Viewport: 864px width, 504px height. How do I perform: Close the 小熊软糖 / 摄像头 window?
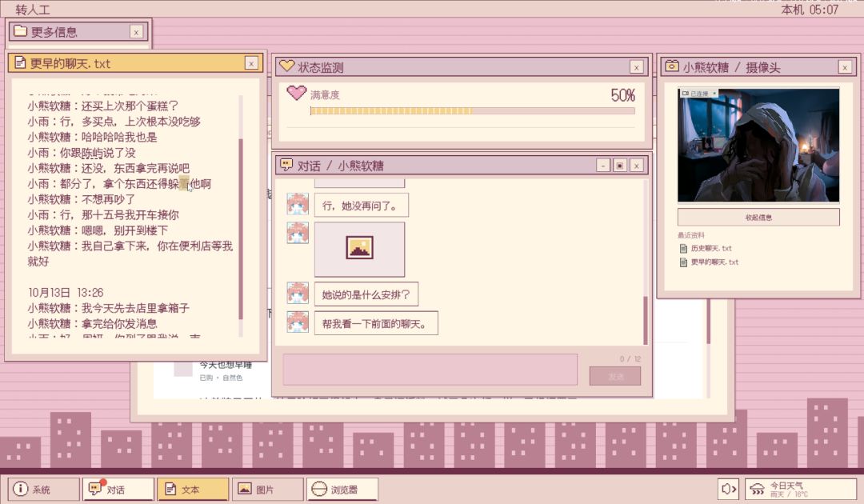pos(845,67)
